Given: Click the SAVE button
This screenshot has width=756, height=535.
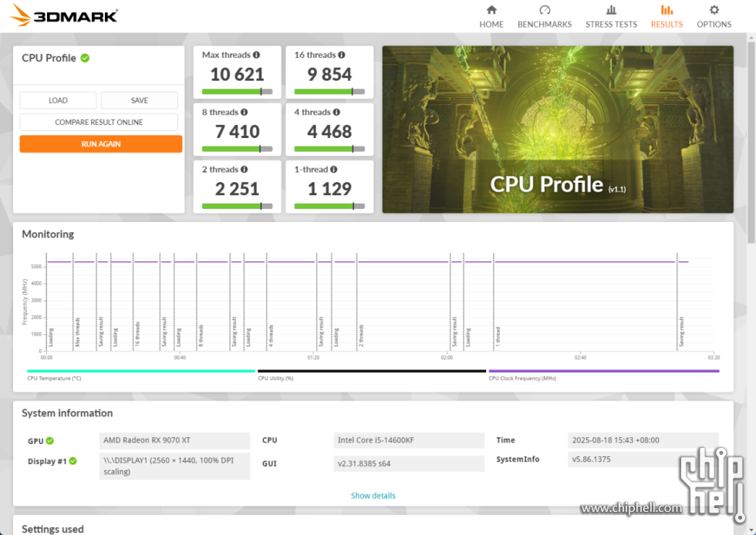Looking at the screenshot, I should click(140, 100).
